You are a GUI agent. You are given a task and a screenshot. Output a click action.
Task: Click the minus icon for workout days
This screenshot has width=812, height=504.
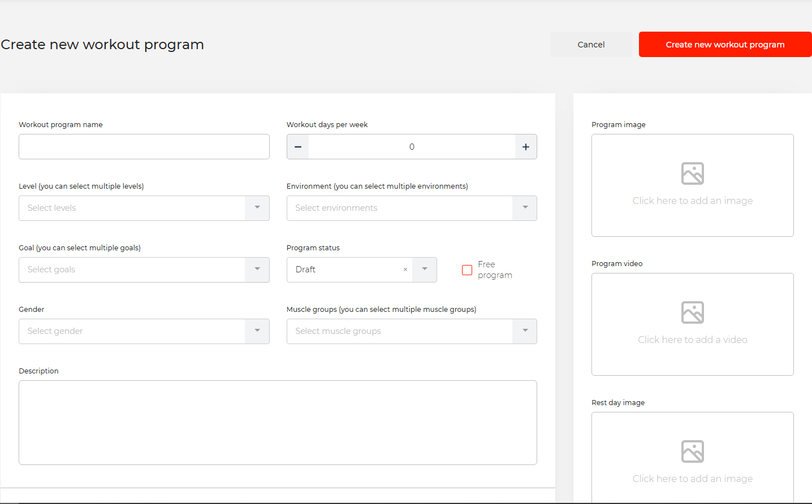click(x=298, y=147)
